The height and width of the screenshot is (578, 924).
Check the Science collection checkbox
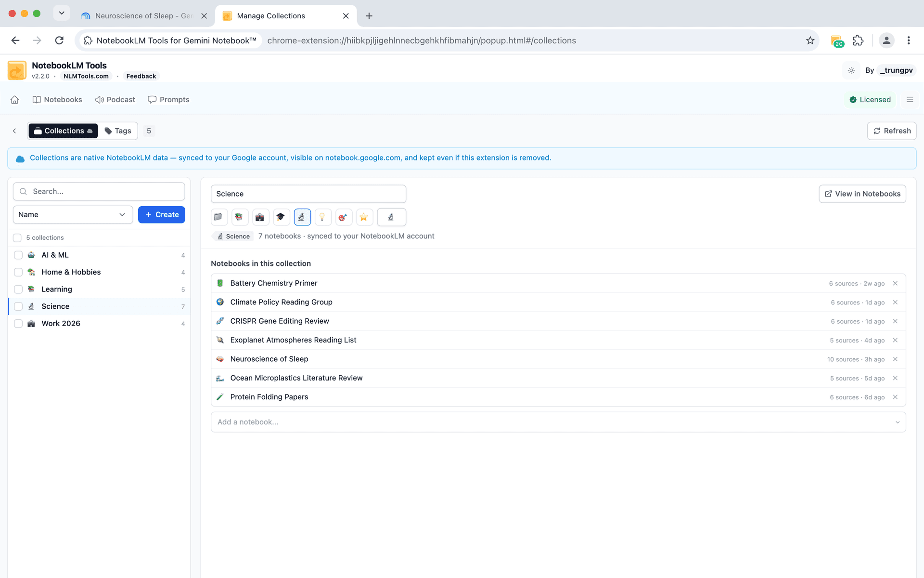pos(18,306)
